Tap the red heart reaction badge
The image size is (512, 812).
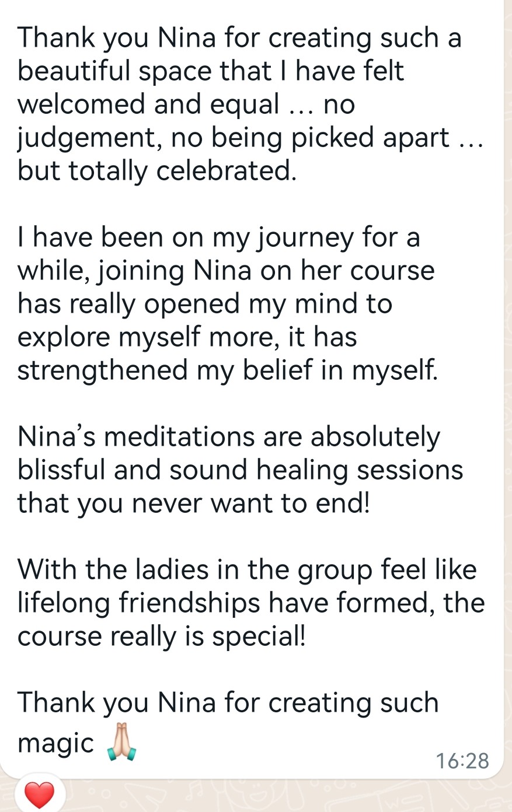pyautogui.click(x=39, y=794)
